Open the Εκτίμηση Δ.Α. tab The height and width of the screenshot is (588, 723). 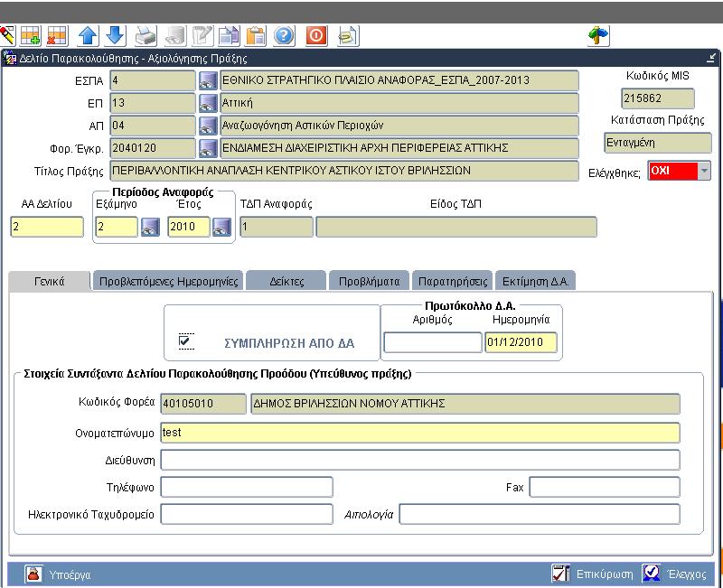pos(535,281)
